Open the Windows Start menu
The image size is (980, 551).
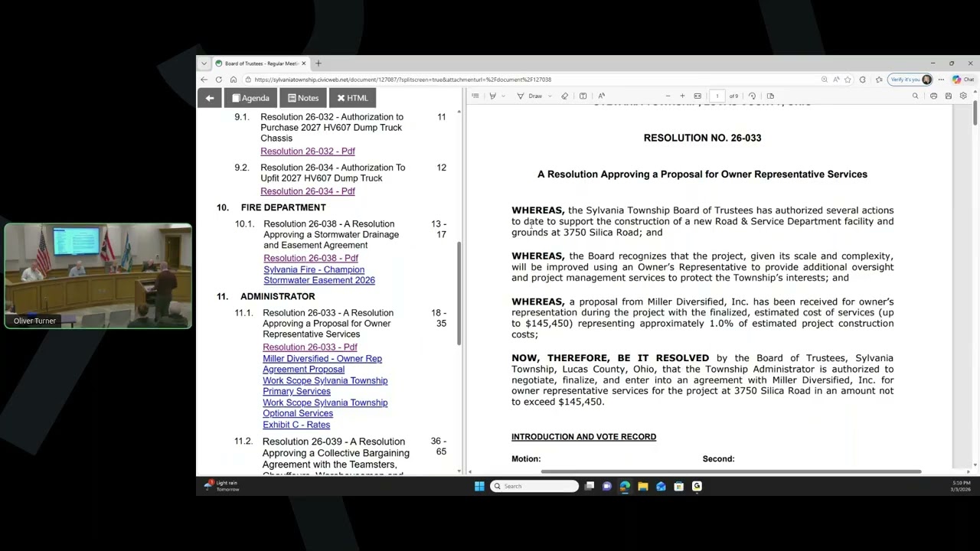(x=479, y=486)
